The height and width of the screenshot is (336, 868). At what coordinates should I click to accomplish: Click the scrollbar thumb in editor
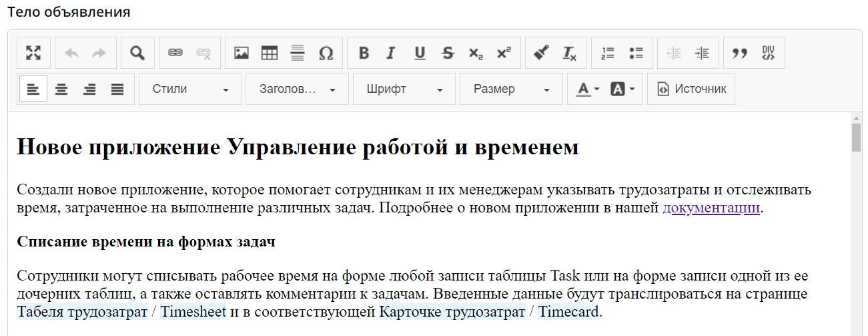(856, 138)
